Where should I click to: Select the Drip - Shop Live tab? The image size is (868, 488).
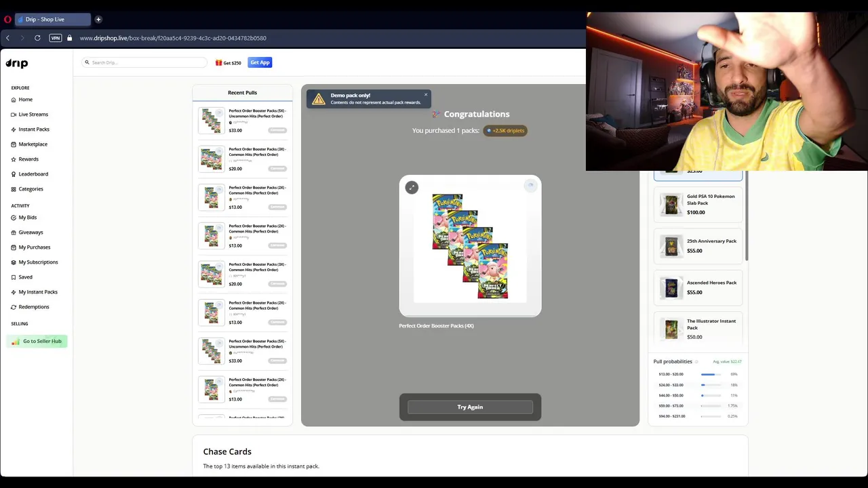pos(53,19)
